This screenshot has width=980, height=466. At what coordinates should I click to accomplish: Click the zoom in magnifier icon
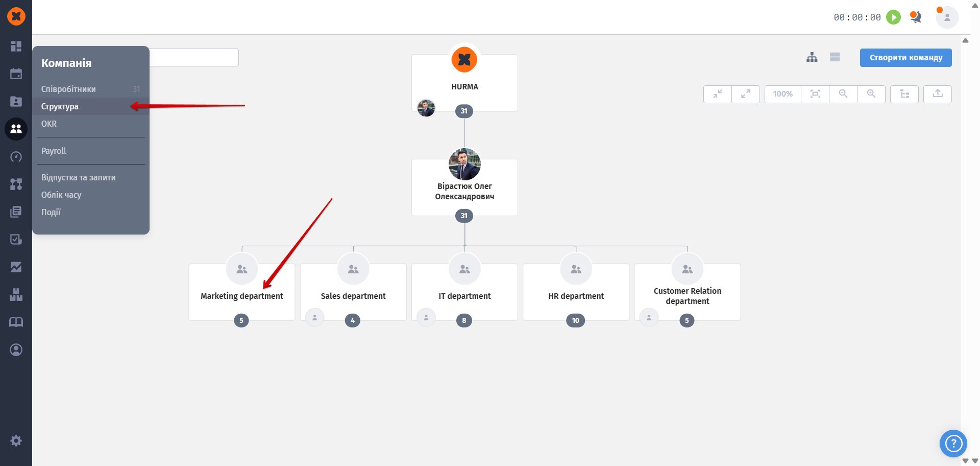871,94
